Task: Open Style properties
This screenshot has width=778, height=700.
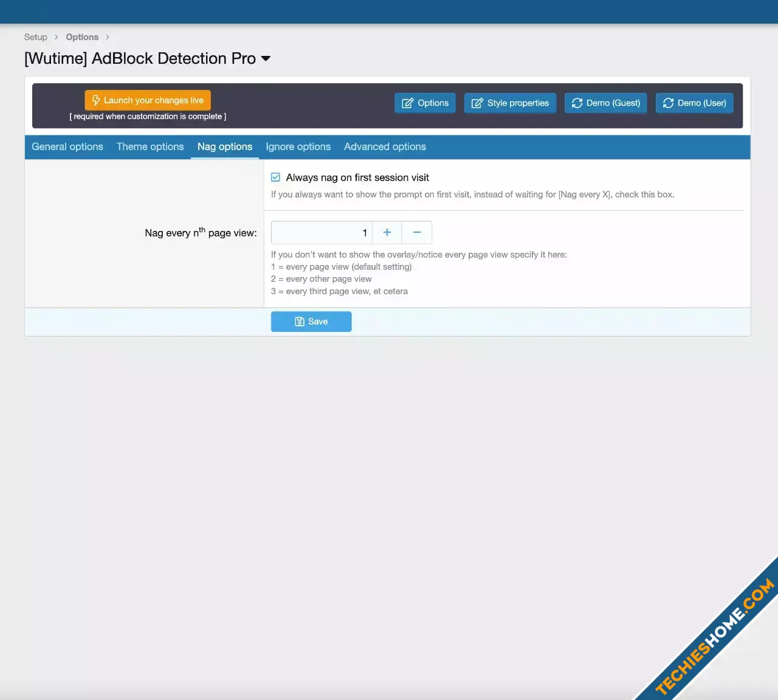Action: click(510, 103)
